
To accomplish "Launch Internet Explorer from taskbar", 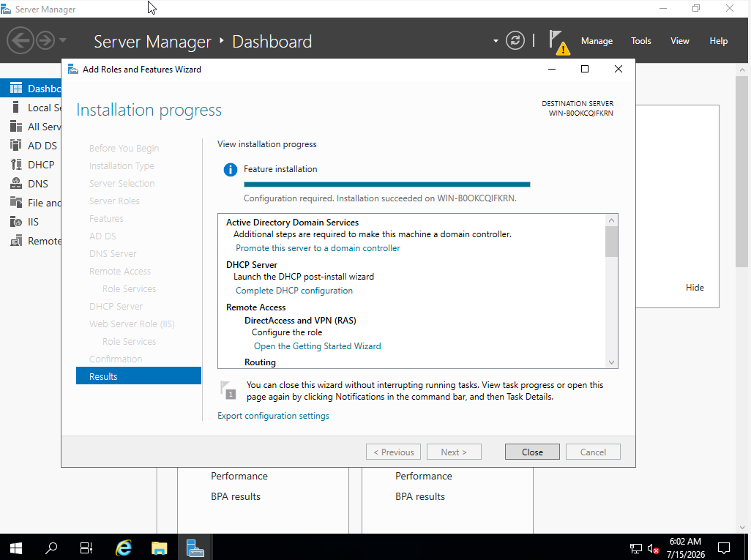I will click(x=124, y=548).
